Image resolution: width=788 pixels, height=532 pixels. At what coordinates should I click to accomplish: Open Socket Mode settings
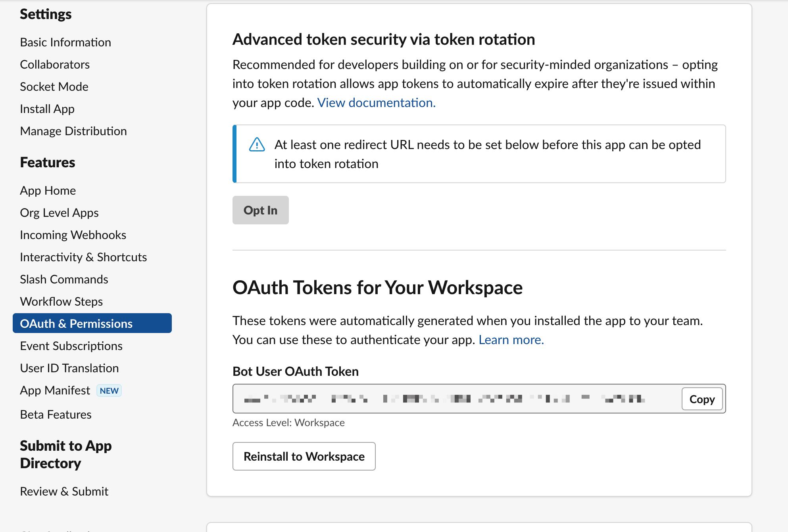tap(54, 87)
